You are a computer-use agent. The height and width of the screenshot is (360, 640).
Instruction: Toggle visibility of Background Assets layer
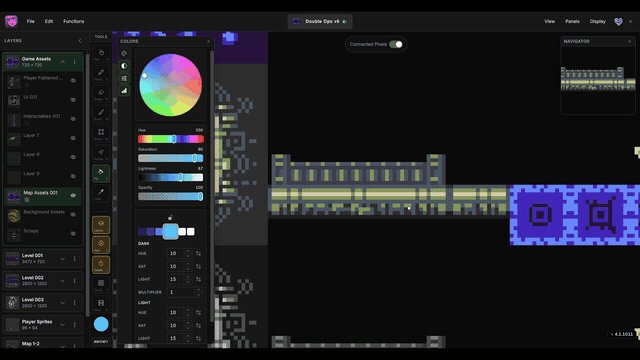[x=73, y=214]
